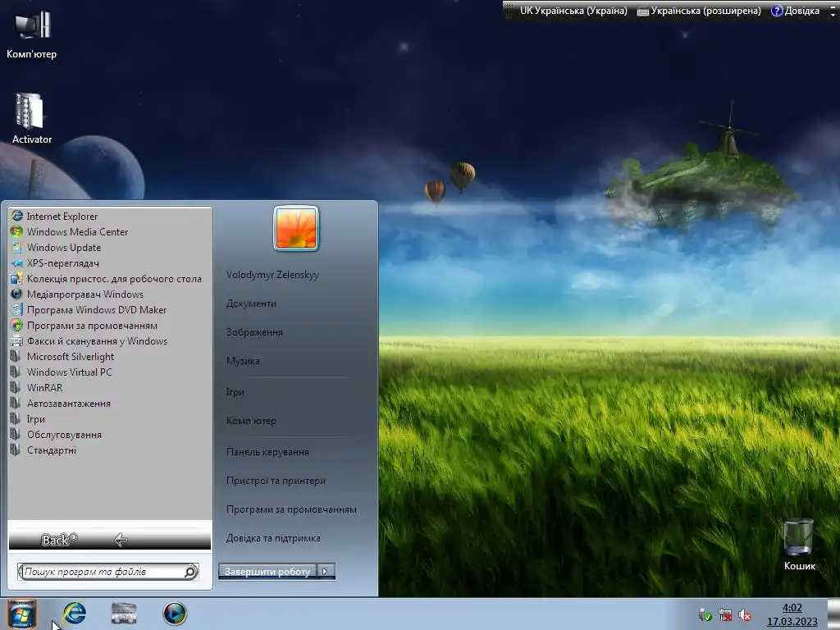Click the Back button in the Start menu
The height and width of the screenshot is (630, 840).
point(110,540)
